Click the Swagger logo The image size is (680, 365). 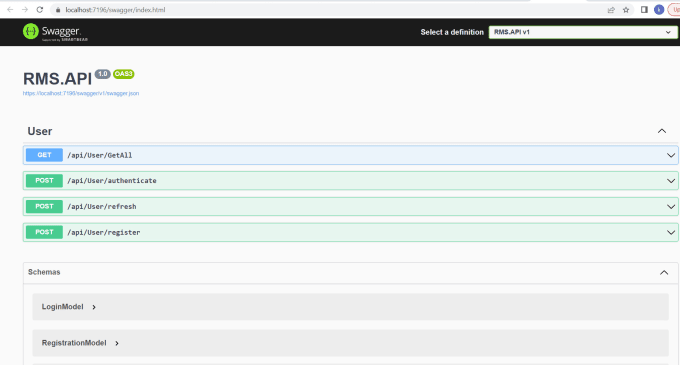(x=55, y=32)
